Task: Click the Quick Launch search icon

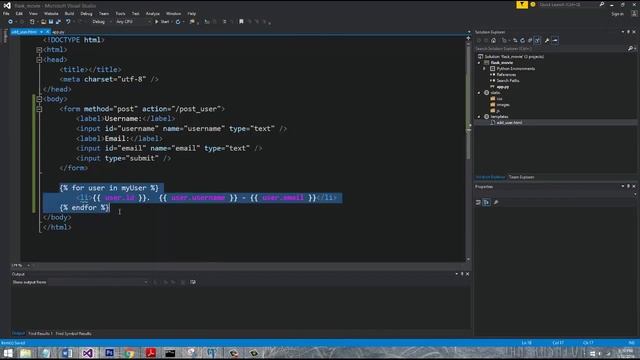Action: (602, 4)
